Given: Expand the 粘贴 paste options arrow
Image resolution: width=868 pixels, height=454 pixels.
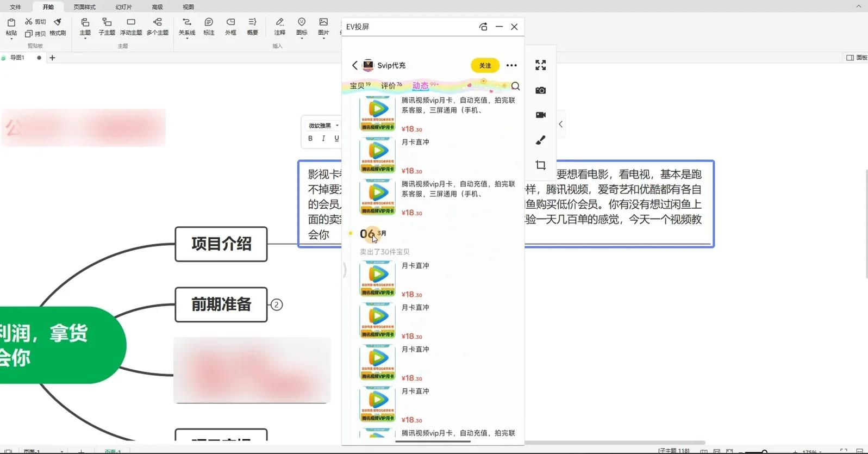Looking at the screenshot, I should coord(11,40).
